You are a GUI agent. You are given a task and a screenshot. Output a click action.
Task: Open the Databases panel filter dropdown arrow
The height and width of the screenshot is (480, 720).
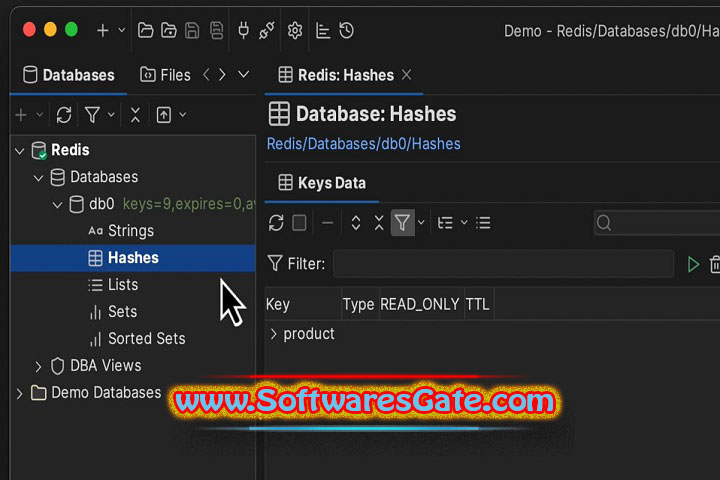point(111,114)
